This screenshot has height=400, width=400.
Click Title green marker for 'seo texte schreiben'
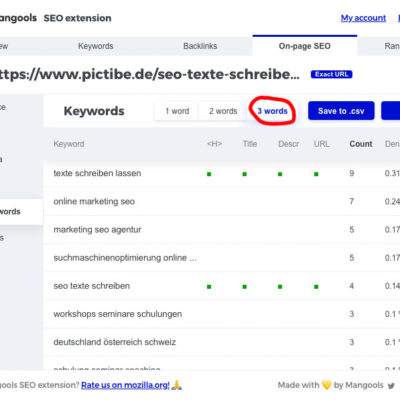click(x=245, y=287)
